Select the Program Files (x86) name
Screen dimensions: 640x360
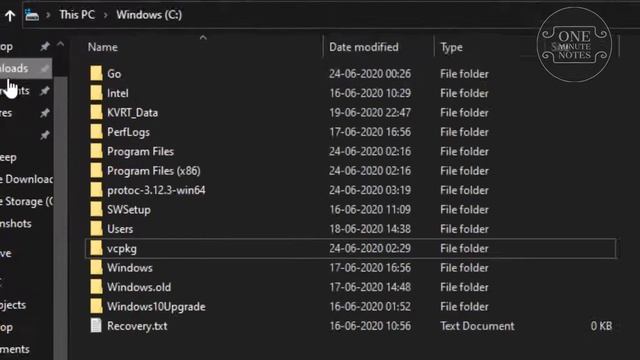point(153,171)
